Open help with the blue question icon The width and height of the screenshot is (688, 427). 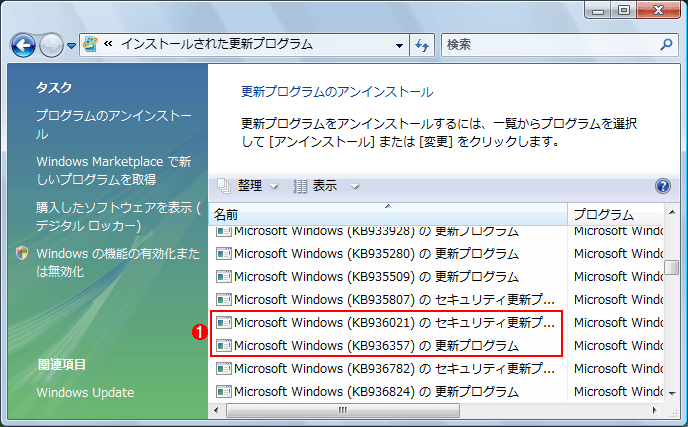tap(663, 186)
